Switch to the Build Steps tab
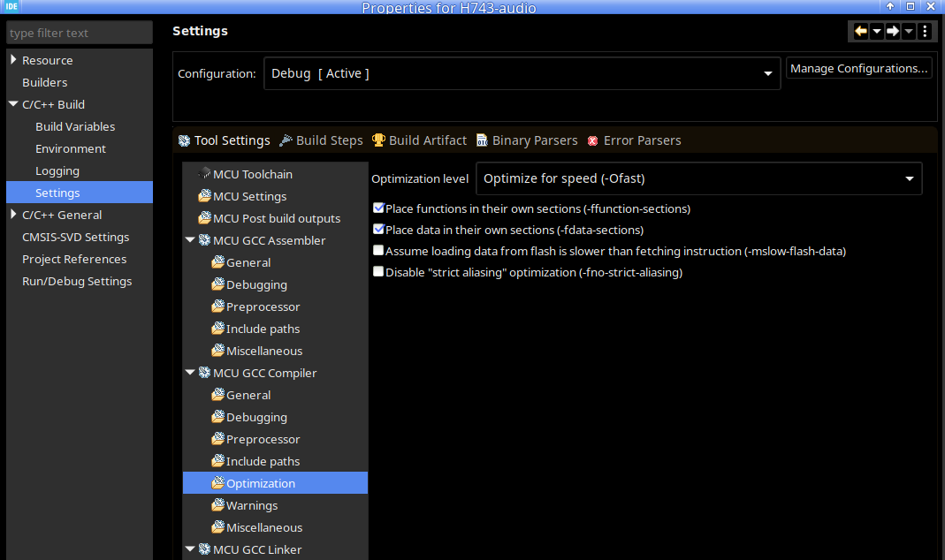Image resolution: width=945 pixels, height=560 pixels. click(321, 140)
